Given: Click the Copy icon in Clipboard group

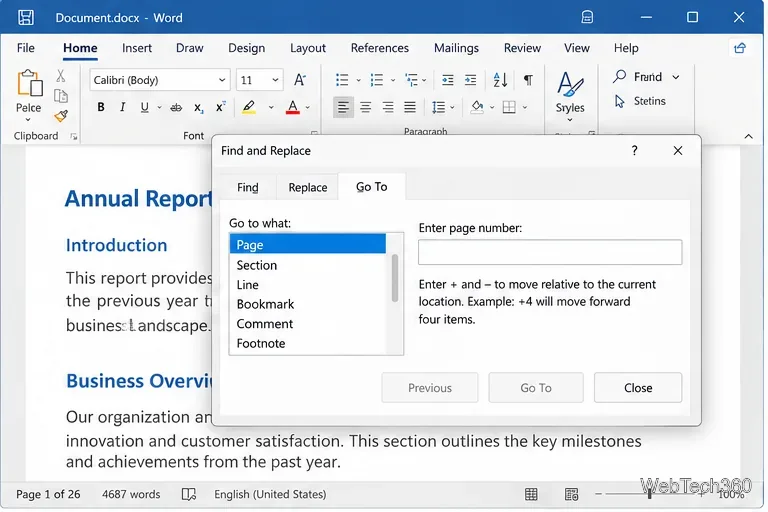Looking at the screenshot, I should 61,96.
